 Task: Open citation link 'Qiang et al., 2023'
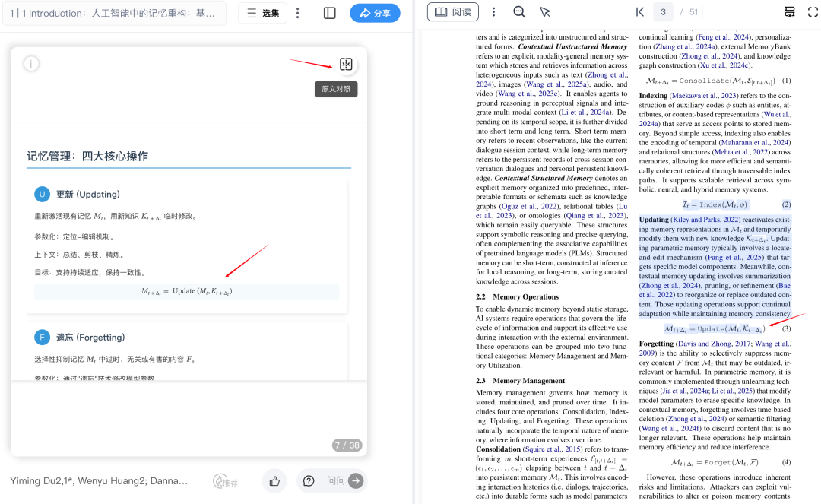[x=594, y=216]
